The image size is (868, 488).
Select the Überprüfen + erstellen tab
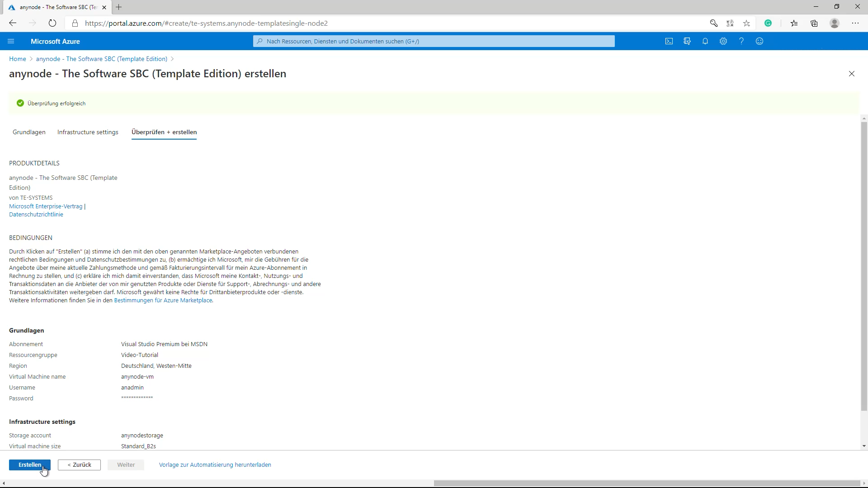tap(164, 132)
